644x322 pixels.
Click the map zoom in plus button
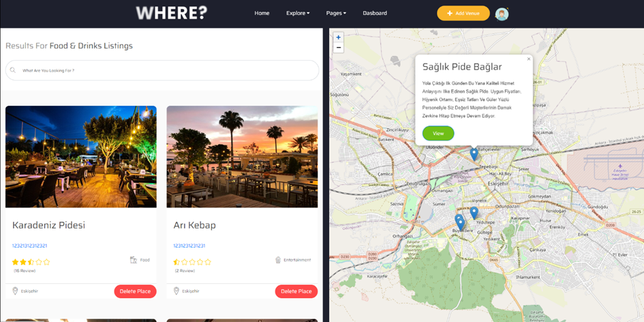coord(339,38)
